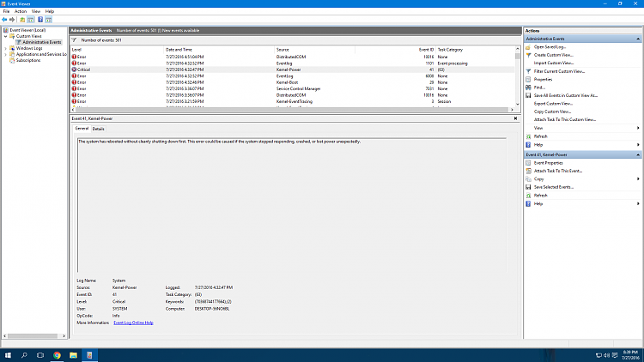
Task: Click the toolbar Forward arrow
Action: 12,20
